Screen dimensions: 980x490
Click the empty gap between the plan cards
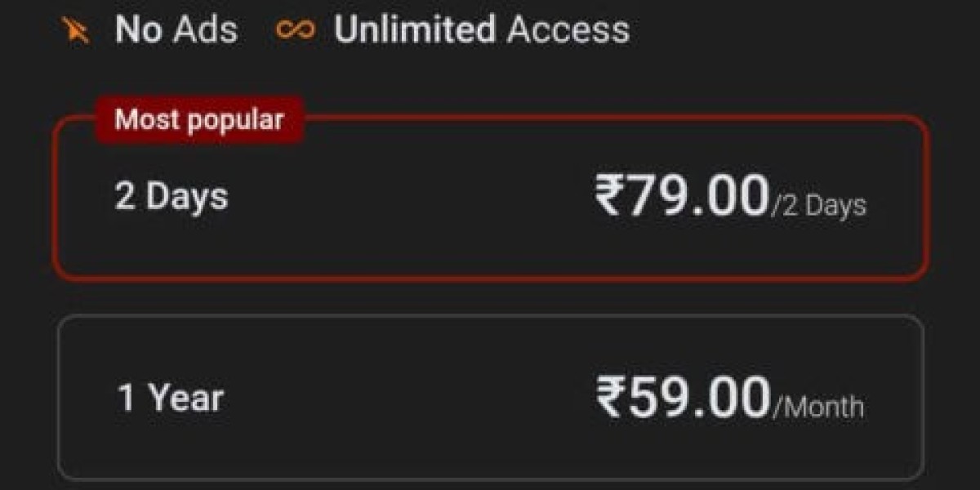click(490, 298)
